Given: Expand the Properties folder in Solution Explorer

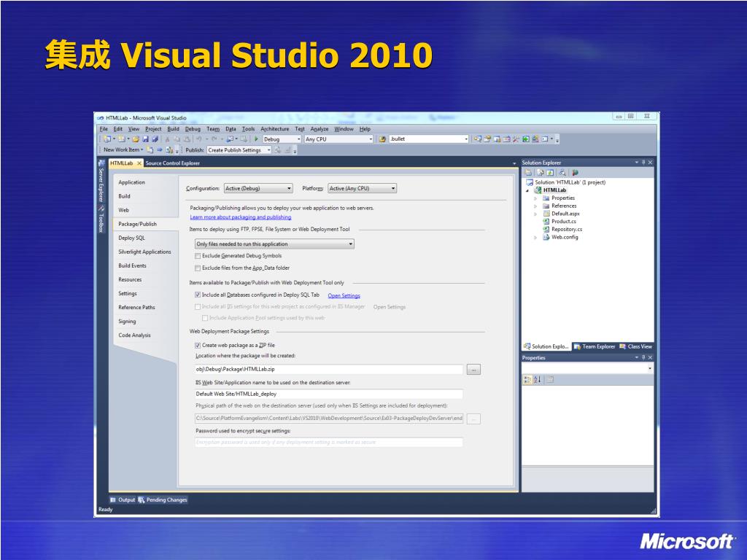Looking at the screenshot, I should 535,198.
